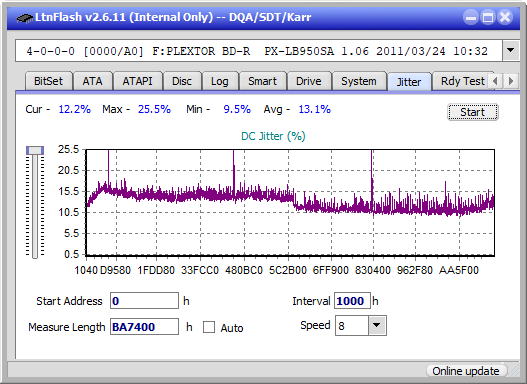Screen dimensions: 527x384
Task: Minimize the LtnFlash window
Action: [x=471, y=17]
